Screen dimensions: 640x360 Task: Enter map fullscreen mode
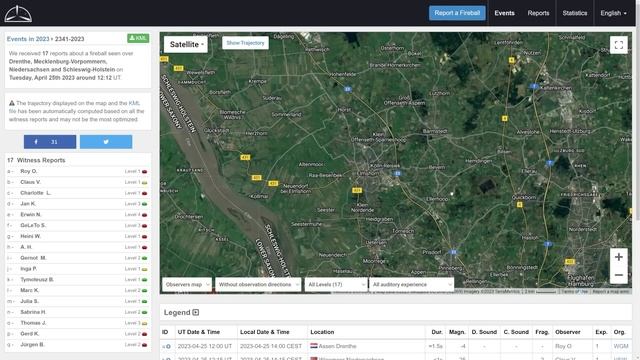(x=618, y=45)
